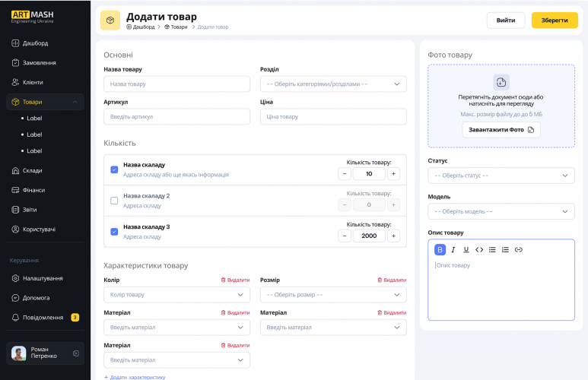This screenshot has width=588, height=380.
Task: Delete the right column Матеріал characteristic
Action: (392, 312)
